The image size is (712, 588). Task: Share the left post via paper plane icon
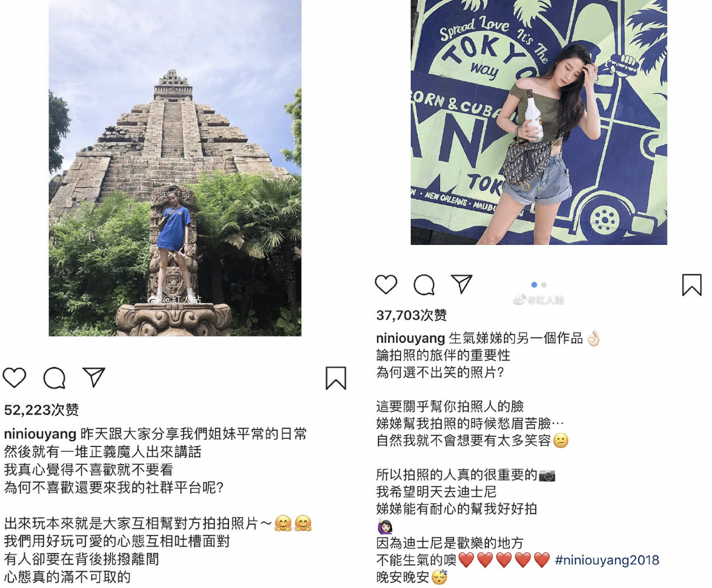click(94, 377)
